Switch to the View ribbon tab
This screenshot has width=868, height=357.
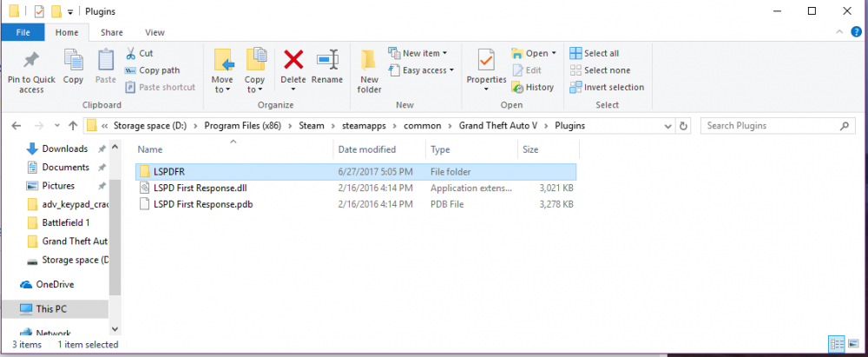tap(155, 33)
